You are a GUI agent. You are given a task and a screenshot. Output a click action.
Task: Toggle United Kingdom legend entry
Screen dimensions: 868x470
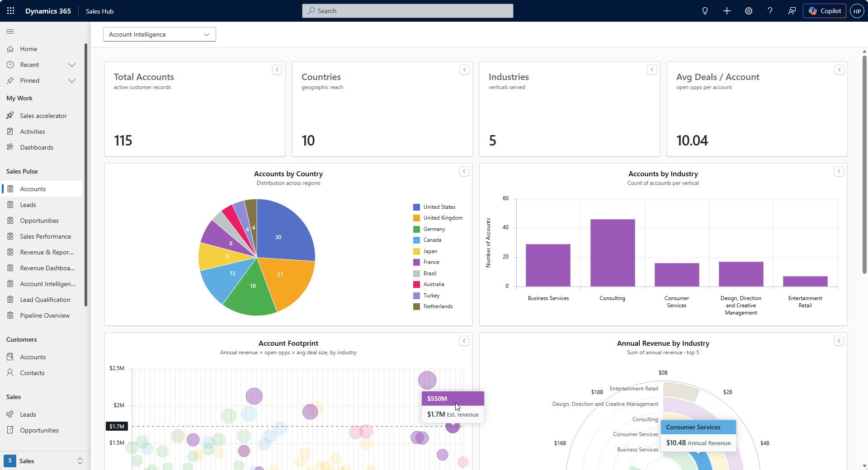[438, 218]
